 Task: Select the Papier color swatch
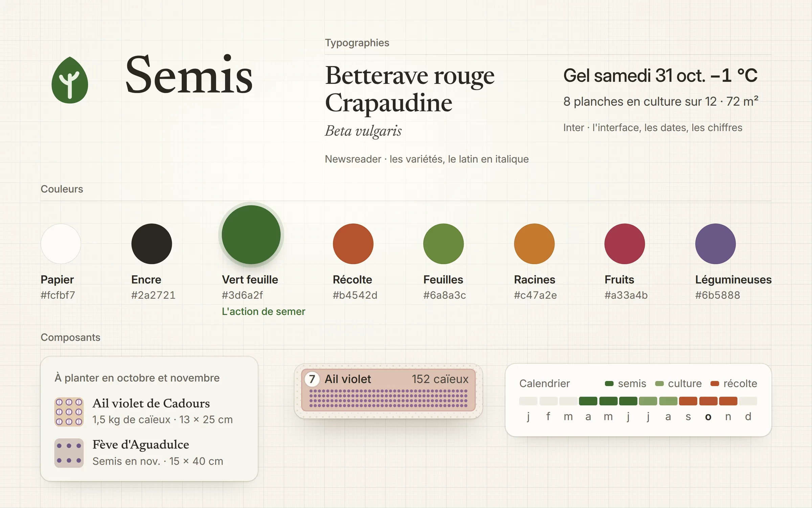click(x=61, y=244)
